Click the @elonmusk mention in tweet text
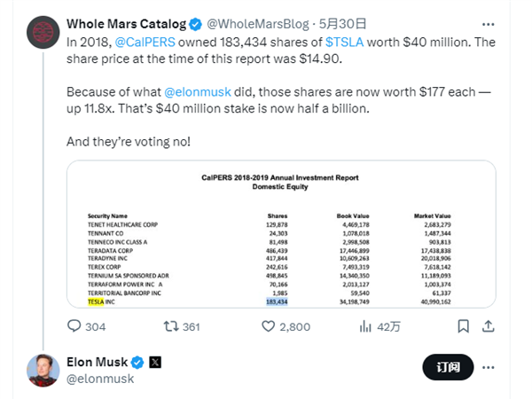The height and width of the screenshot is (399, 532). point(199,90)
